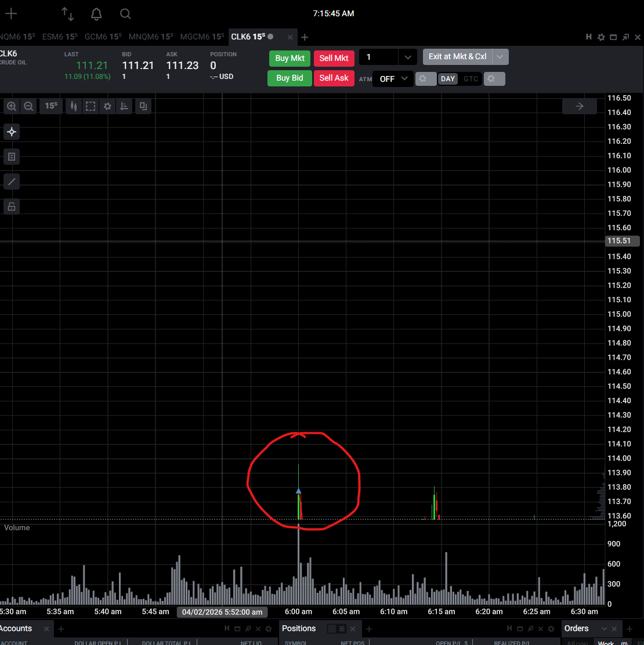Click the add module plus icon at top left
This screenshot has height=645, width=644.
tap(11, 13)
